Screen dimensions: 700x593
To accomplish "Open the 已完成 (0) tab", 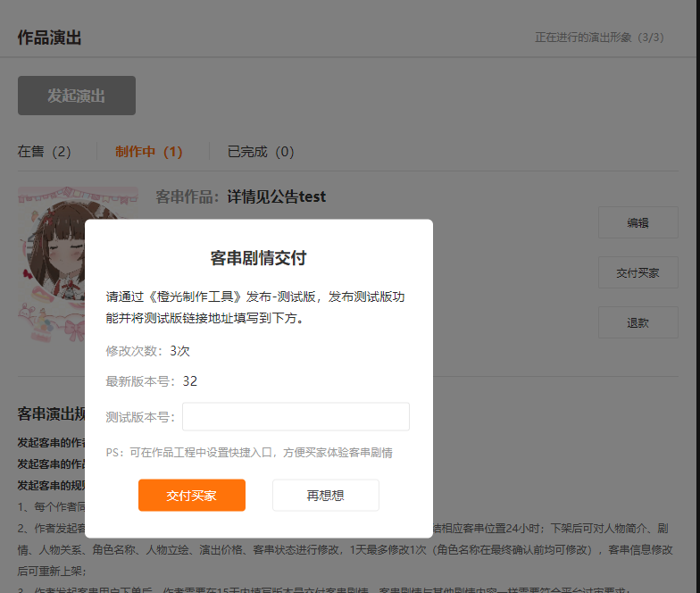I will (261, 152).
